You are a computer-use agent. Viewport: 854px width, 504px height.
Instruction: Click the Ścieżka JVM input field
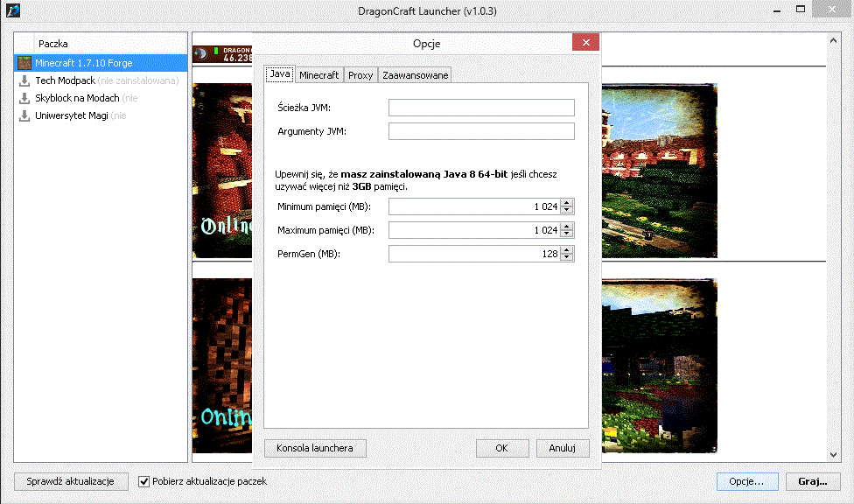[x=481, y=108]
